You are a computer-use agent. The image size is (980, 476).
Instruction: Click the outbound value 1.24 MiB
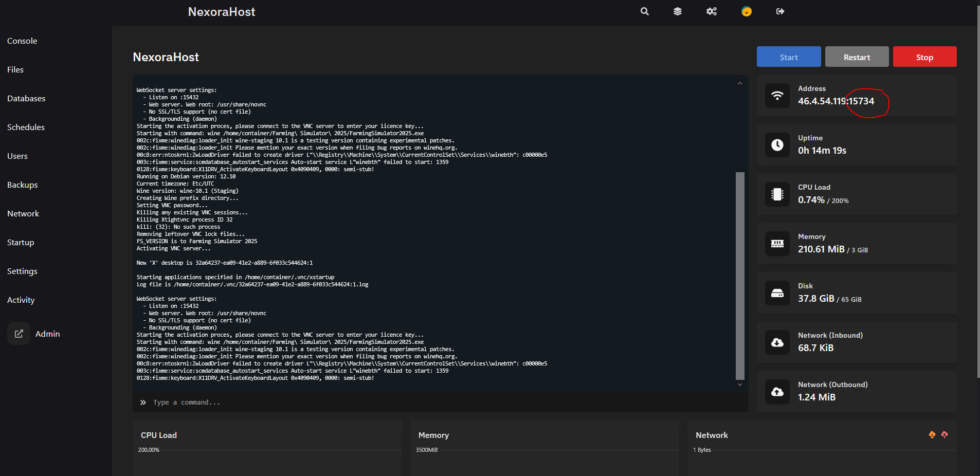click(x=816, y=397)
